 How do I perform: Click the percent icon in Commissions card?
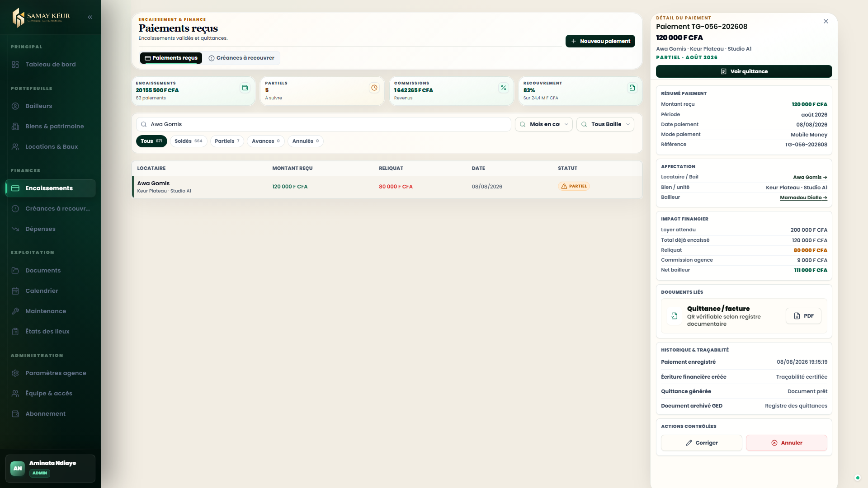click(x=503, y=88)
